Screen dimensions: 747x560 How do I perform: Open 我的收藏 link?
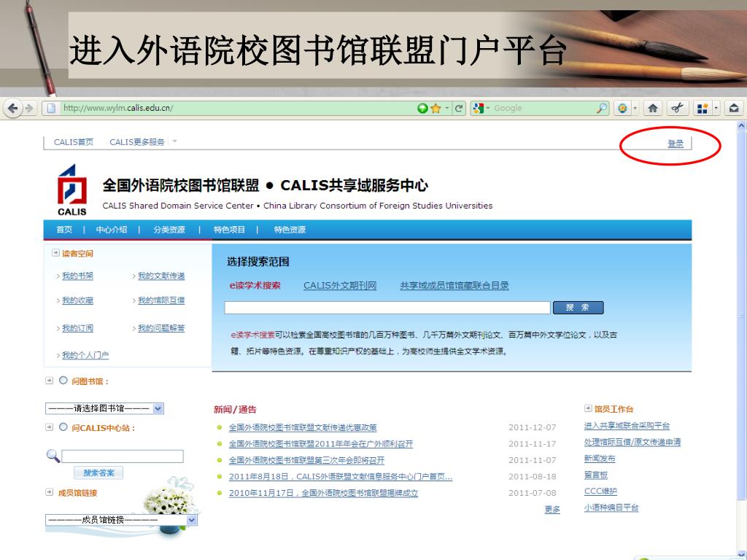click(77, 300)
